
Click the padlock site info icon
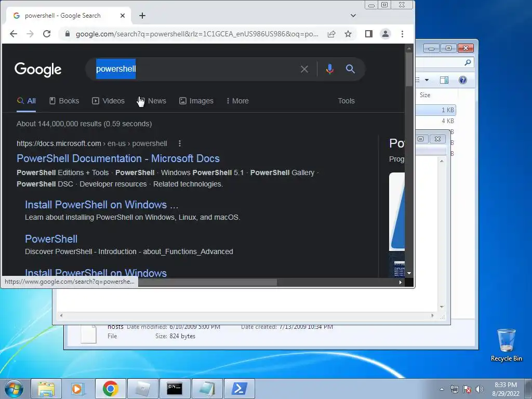pos(67,34)
